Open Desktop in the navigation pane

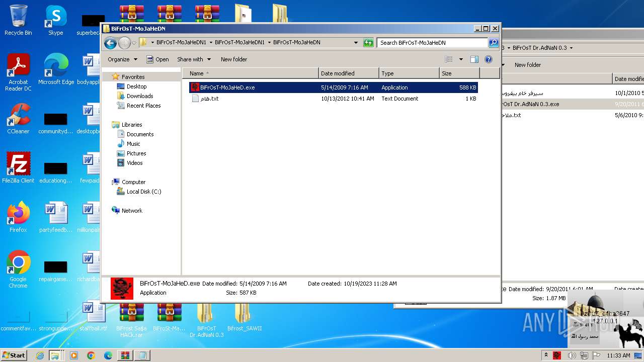(x=136, y=86)
